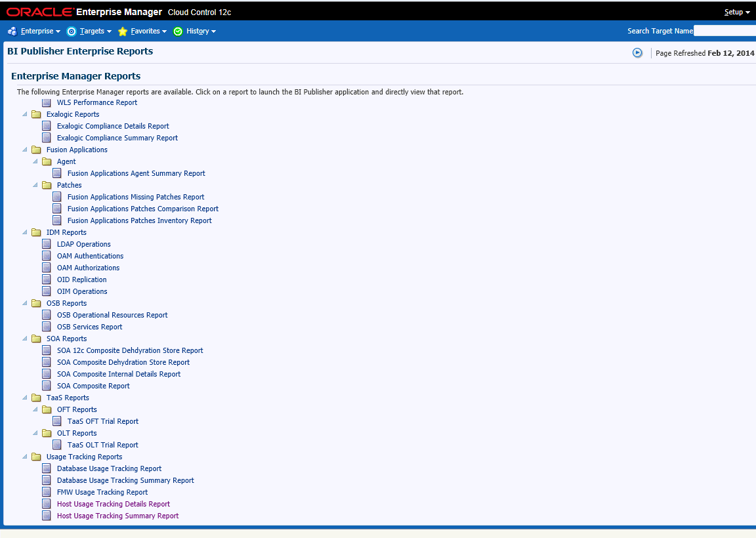The height and width of the screenshot is (538, 756).
Task: Open Exalogic Compliance Details Report
Action: [x=113, y=126]
